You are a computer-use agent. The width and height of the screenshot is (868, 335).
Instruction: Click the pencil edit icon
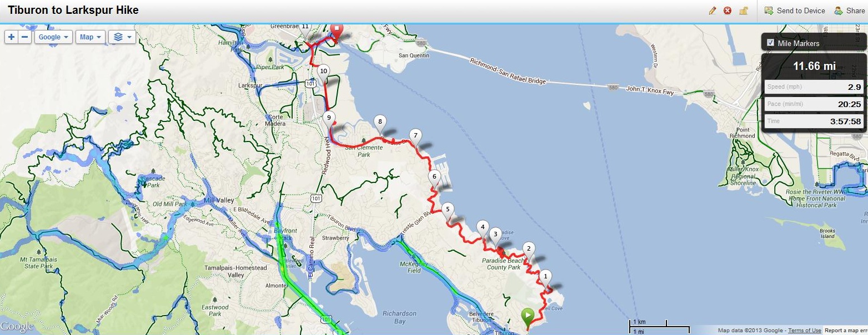(x=713, y=11)
